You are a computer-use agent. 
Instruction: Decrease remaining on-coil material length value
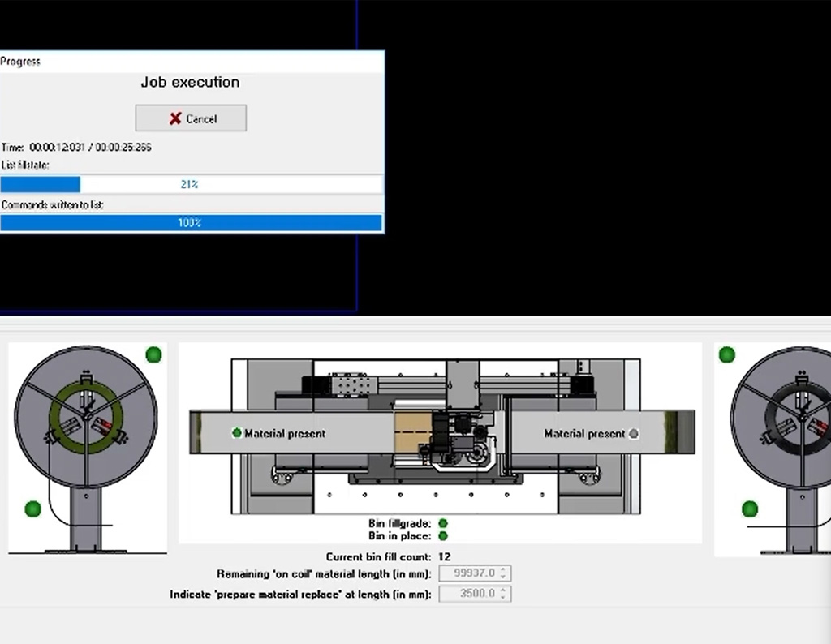point(503,577)
